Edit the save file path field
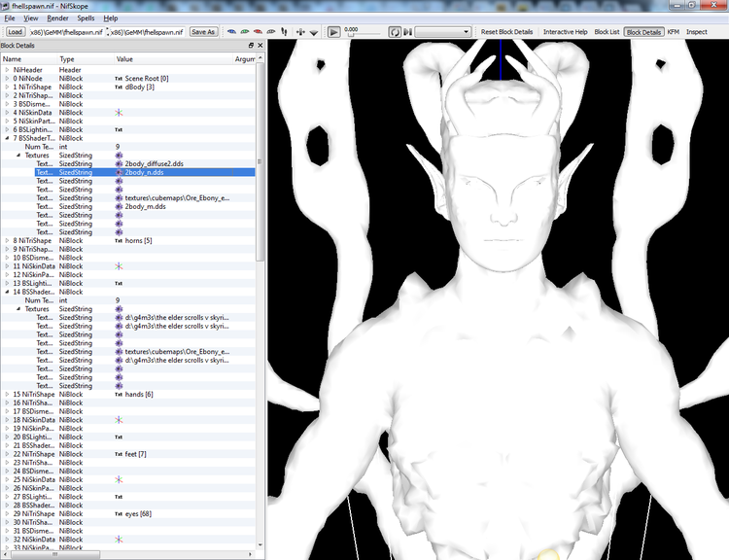Image resolution: width=729 pixels, height=560 pixels. (148, 32)
